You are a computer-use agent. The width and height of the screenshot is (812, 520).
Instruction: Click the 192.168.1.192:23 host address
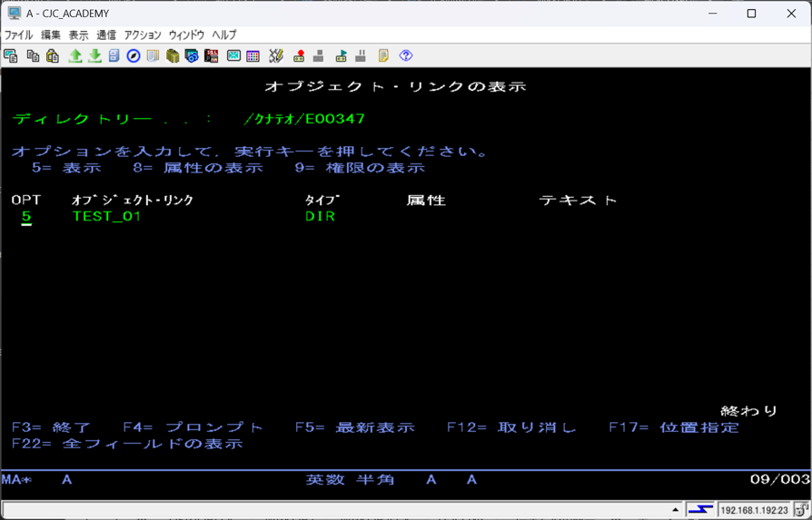(x=755, y=510)
